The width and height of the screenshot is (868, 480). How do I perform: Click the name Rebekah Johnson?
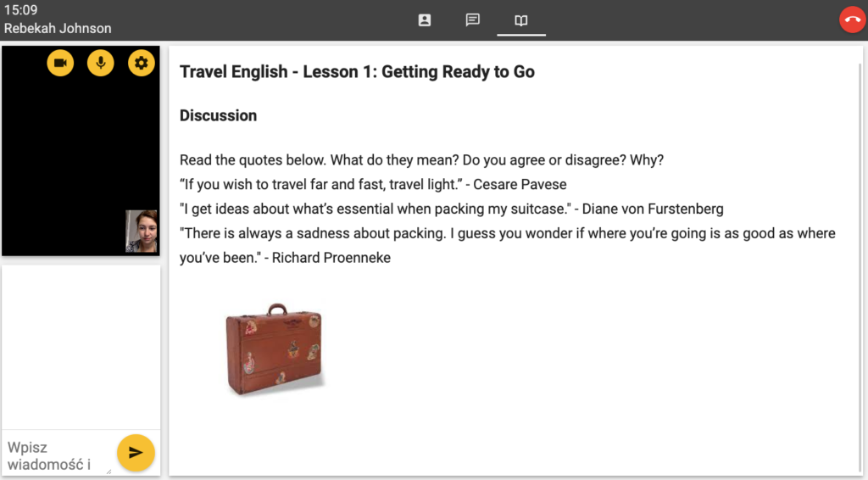coord(58,28)
